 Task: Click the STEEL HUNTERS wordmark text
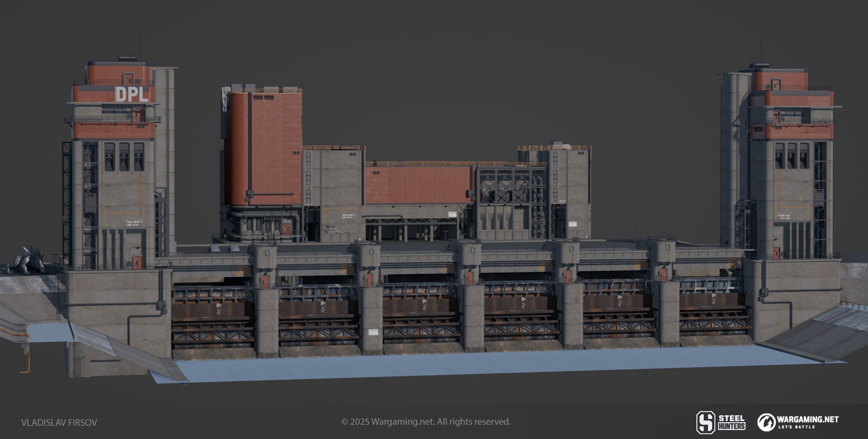click(x=731, y=422)
